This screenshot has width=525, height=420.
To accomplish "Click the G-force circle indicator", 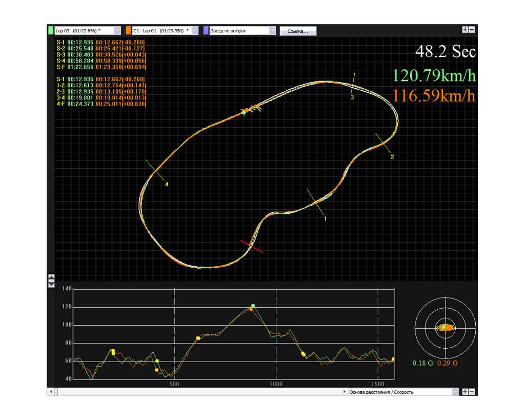I will point(445,327).
